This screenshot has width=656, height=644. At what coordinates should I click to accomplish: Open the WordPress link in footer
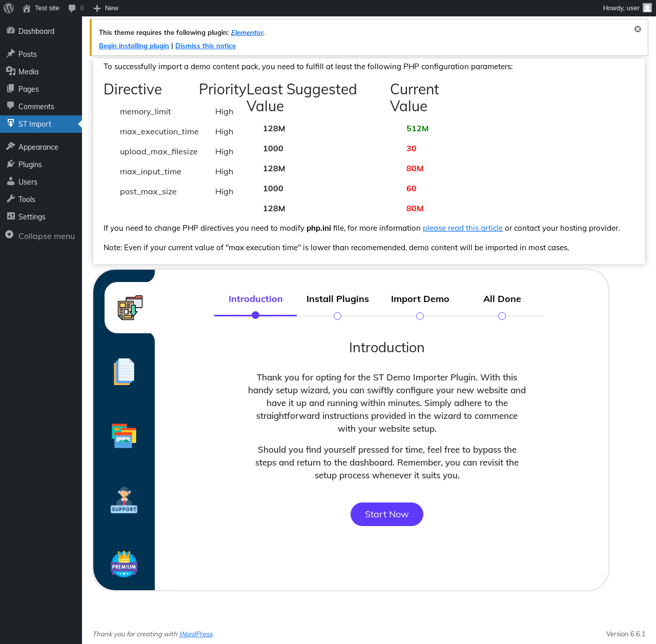[x=196, y=634]
